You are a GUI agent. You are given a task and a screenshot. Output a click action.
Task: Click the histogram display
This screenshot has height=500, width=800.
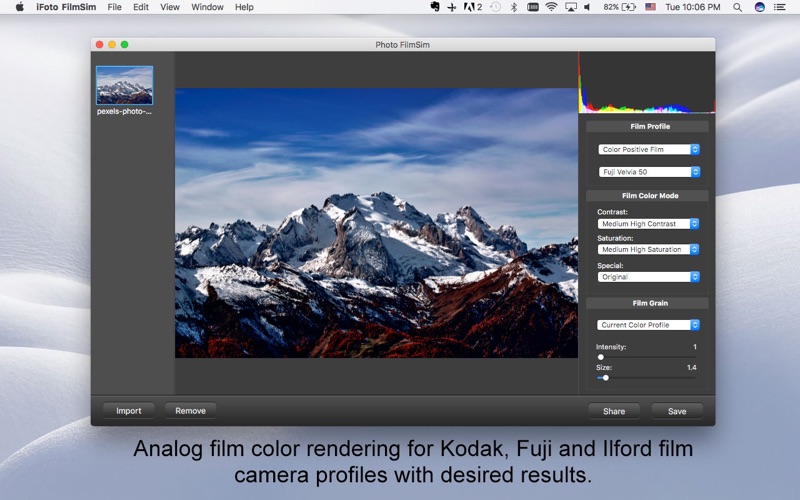point(646,83)
